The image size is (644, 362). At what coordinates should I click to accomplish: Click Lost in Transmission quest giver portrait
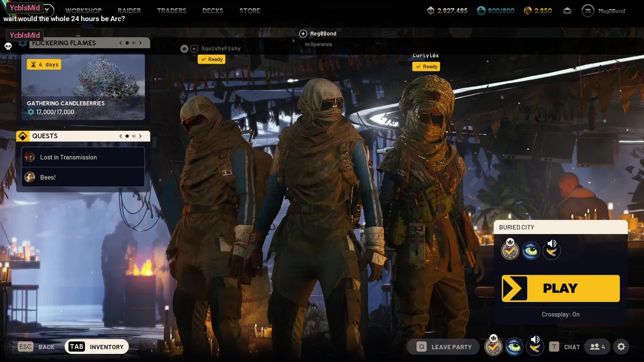point(30,157)
